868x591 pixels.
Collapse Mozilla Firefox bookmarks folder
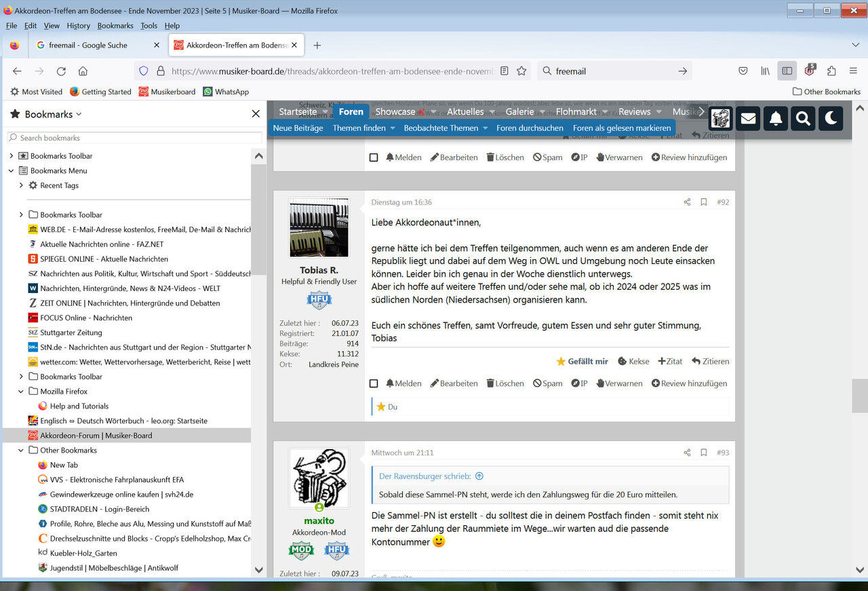point(21,392)
